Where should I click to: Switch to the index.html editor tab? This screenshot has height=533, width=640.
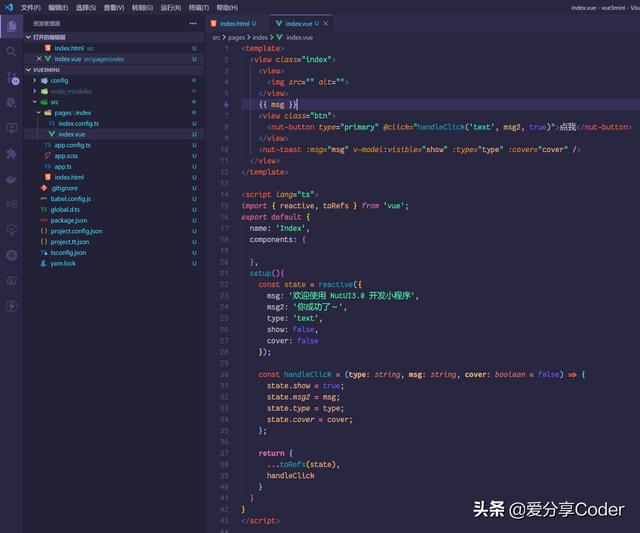[x=237, y=24]
